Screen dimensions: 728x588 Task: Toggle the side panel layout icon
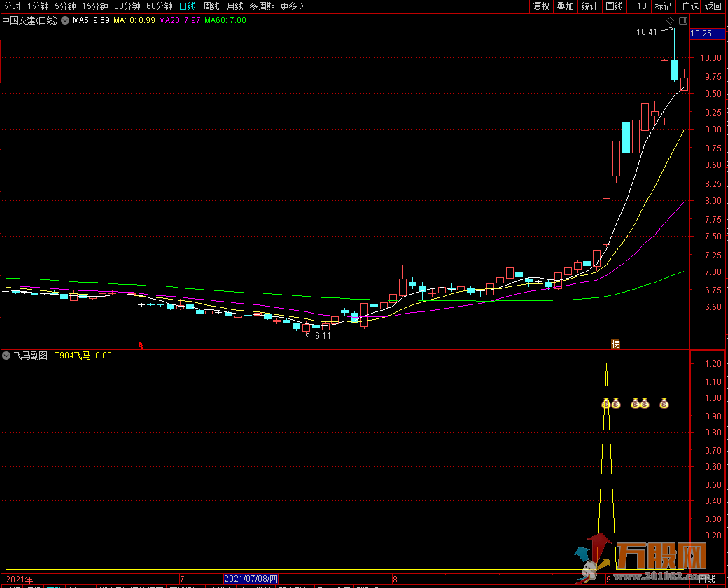tap(683, 20)
